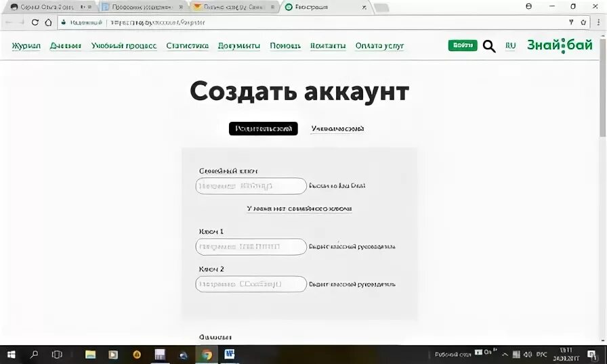Select the black Родительский account tab
607x364 pixels.
pos(264,129)
